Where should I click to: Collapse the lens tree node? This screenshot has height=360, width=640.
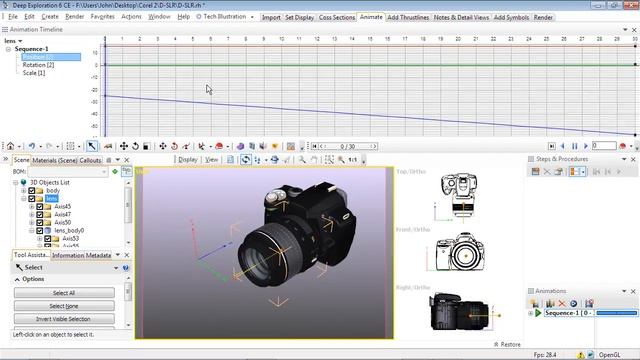click(24, 199)
